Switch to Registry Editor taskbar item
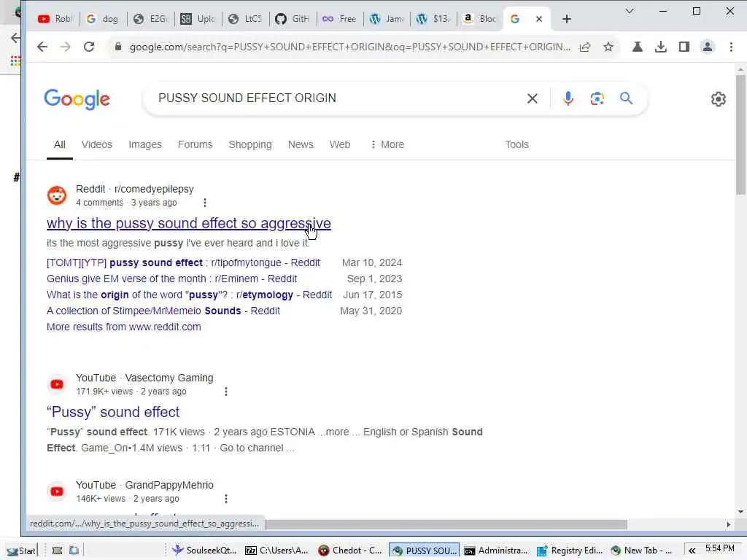The image size is (747, 560). [569, 551]
